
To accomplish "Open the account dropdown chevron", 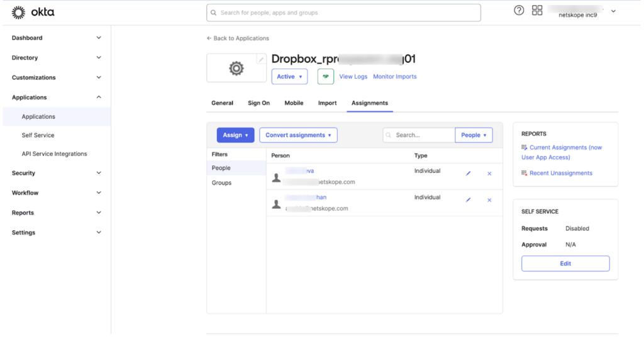I will [613, 11].
